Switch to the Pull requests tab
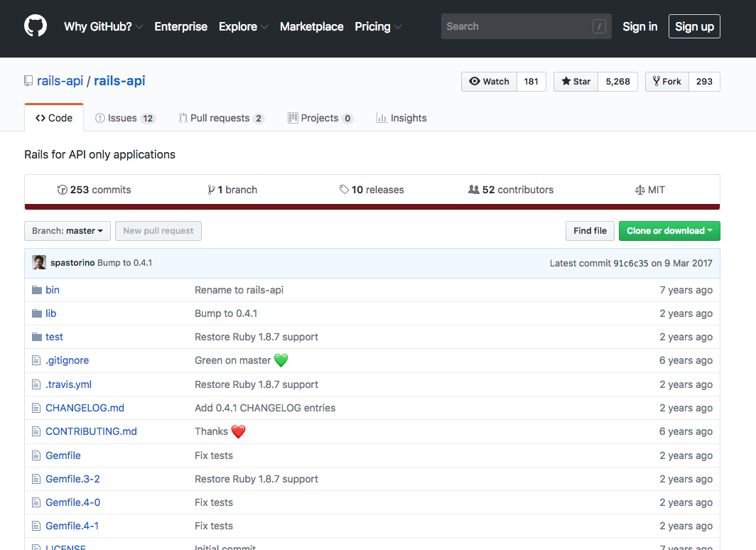The height and width of the screenshot is (550, 756). pos(221,118)
